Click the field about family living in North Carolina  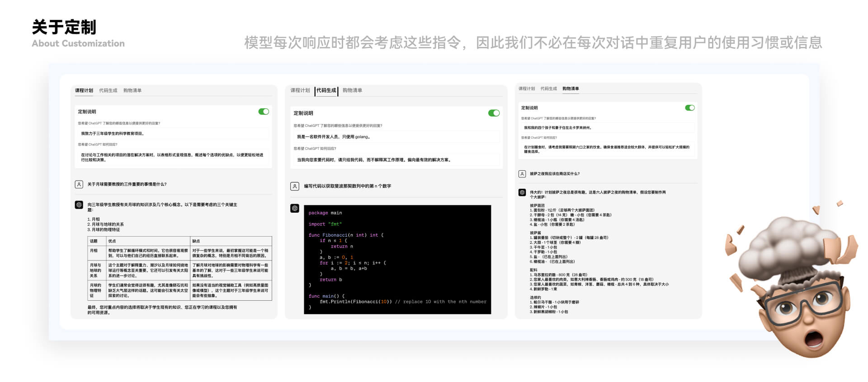[608, 128]
